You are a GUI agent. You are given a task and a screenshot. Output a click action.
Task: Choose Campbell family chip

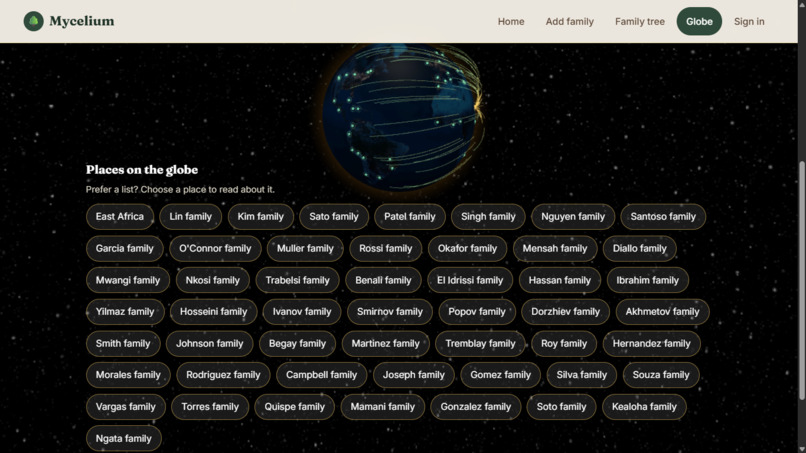tap(321, 375)
